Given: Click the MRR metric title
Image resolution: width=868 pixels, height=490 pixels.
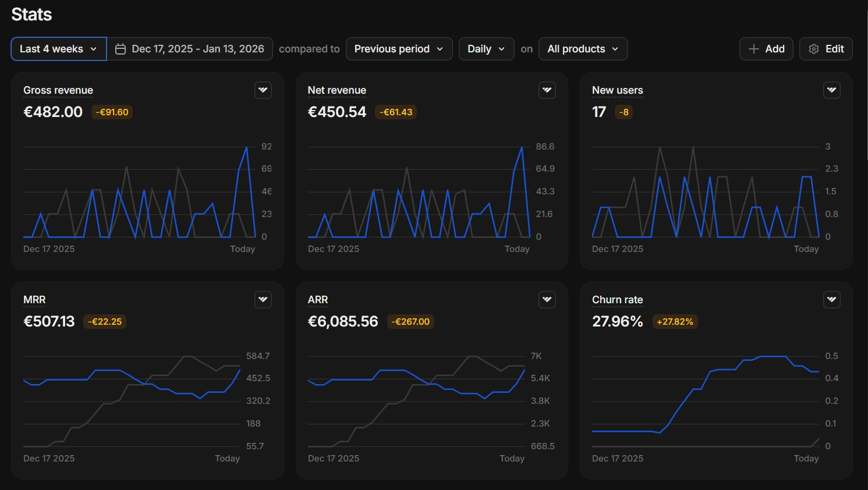Looking at the screenshot, I should pos(34,300).
